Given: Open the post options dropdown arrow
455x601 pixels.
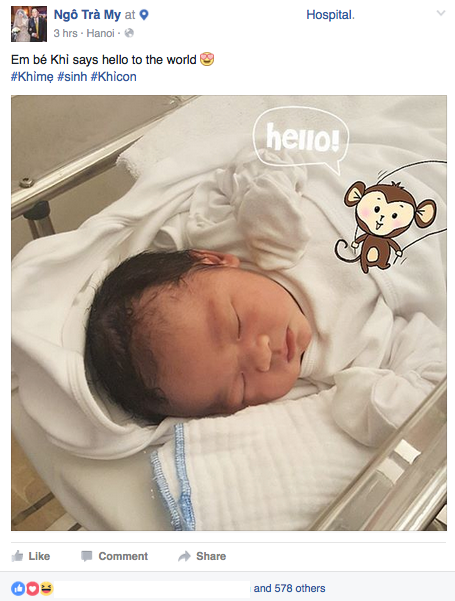Looking at the screenshot, I should point(441,13).
